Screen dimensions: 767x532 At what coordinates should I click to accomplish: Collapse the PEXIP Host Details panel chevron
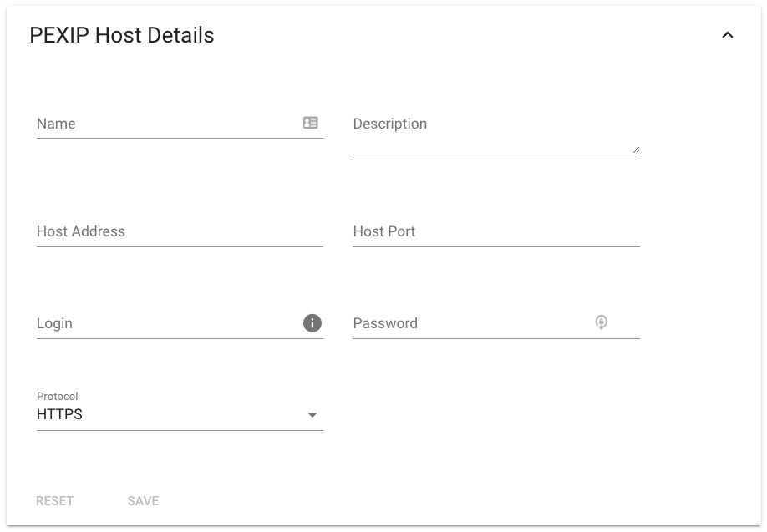pyautogui.click(x=728, y=35)
